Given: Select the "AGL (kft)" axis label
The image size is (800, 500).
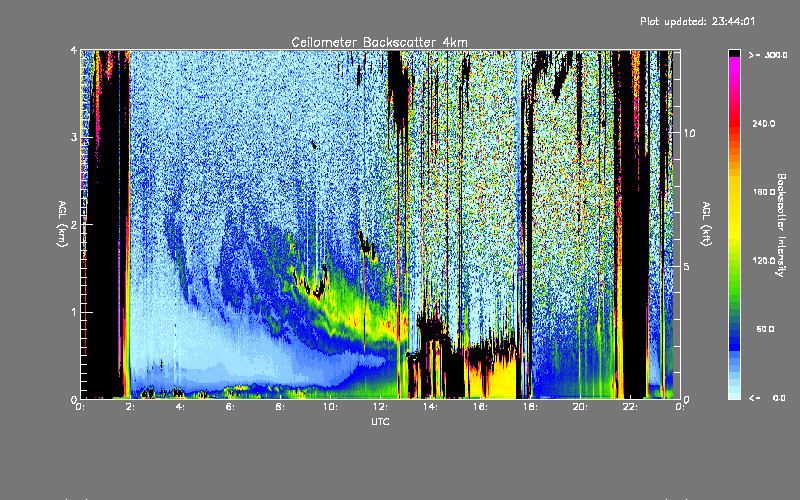Looking at the screenshot, I should point(707,224).
